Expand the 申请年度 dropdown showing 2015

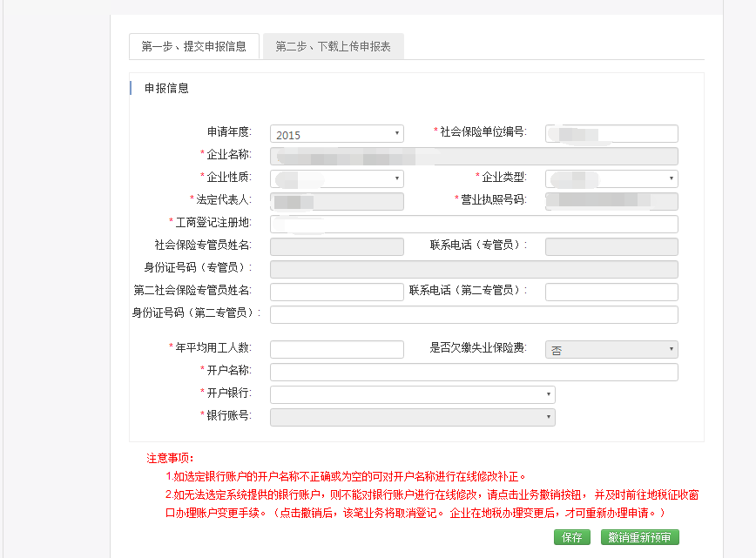[337, 134]
